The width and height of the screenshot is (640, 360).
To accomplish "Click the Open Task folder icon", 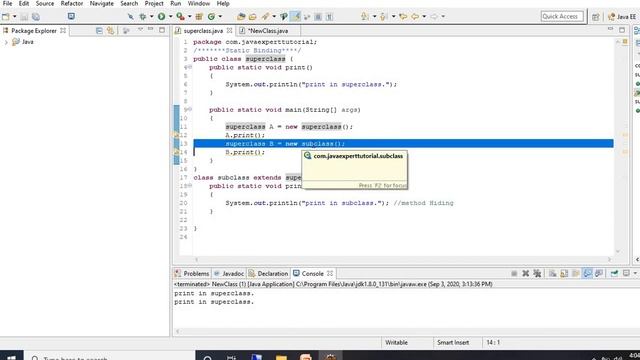I will point(253,17).
